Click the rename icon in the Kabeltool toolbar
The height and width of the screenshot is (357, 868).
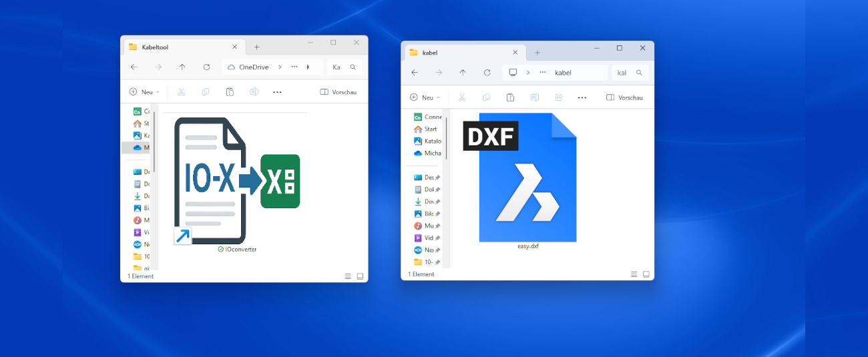pyautogui.click(x=254, y=92)
